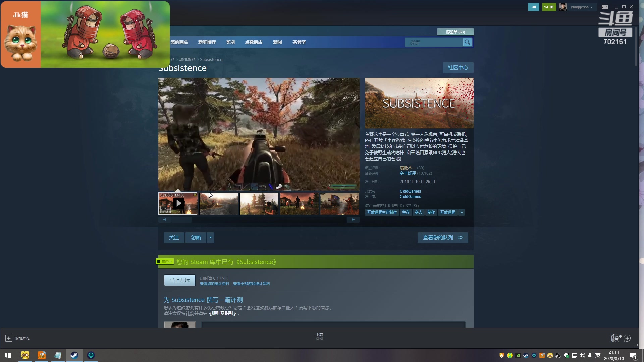Open the 类别 menu in store navigation

point(230,42)
